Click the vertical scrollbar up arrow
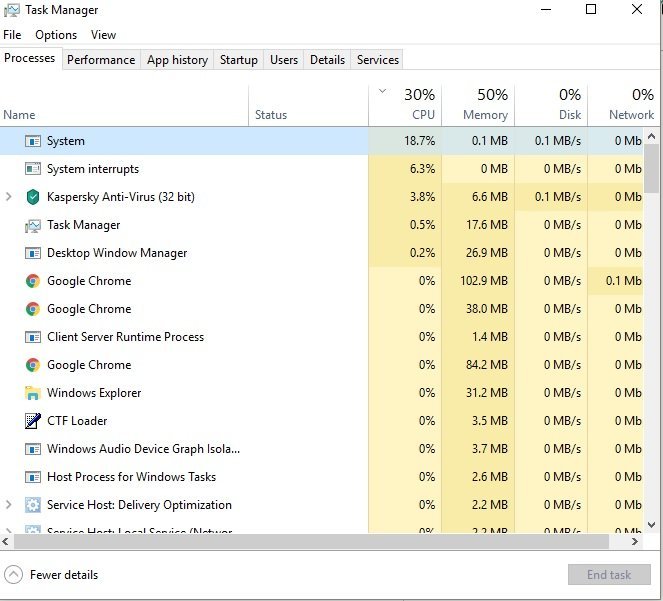 (652, 136)
